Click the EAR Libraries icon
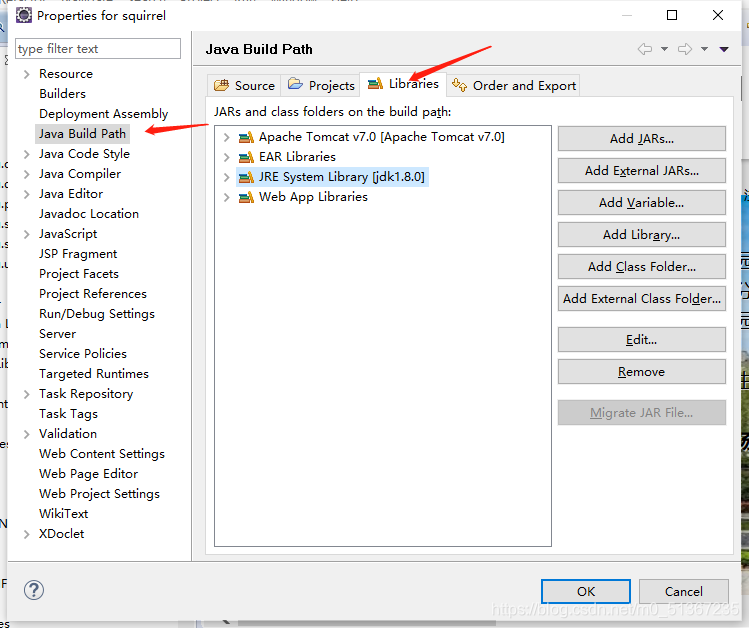 [246, 157]
